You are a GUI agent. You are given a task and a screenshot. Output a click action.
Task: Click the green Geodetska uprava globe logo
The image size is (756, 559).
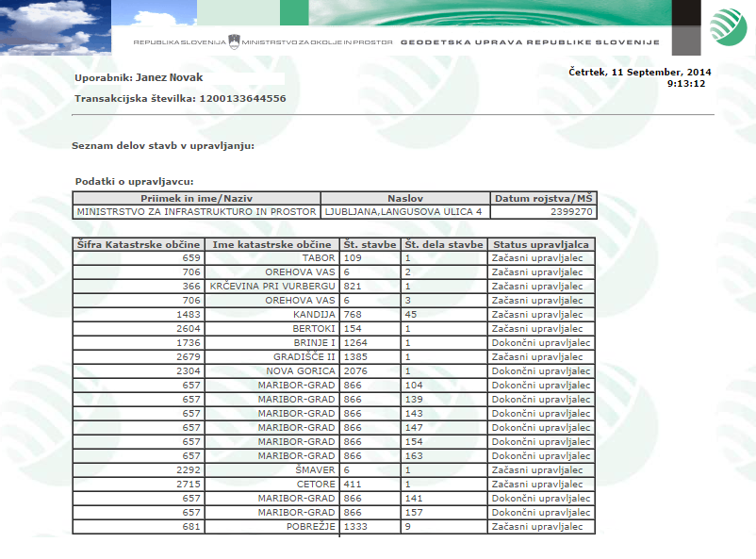point(729,27)
